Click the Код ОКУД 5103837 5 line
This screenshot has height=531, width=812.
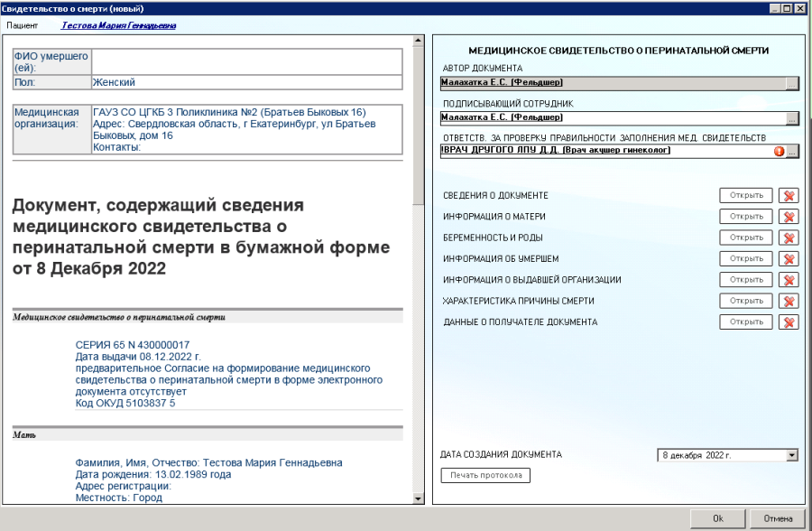coord(125,403)
